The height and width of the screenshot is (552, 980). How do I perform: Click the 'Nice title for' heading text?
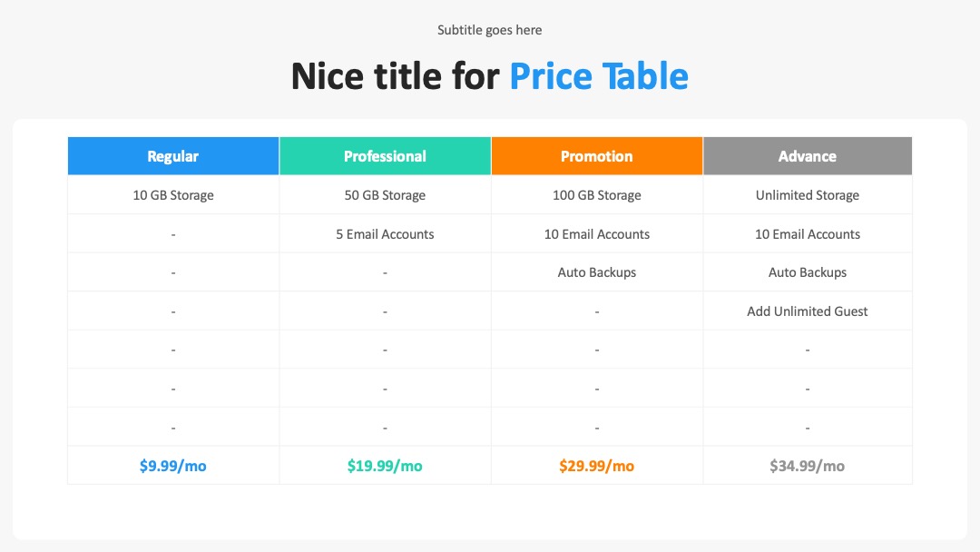tap(395, 76)
